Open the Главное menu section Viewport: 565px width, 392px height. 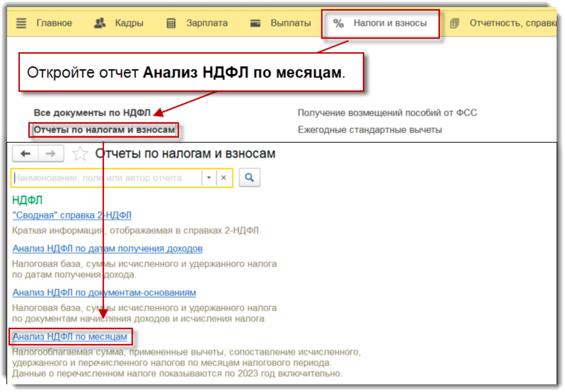54,23
